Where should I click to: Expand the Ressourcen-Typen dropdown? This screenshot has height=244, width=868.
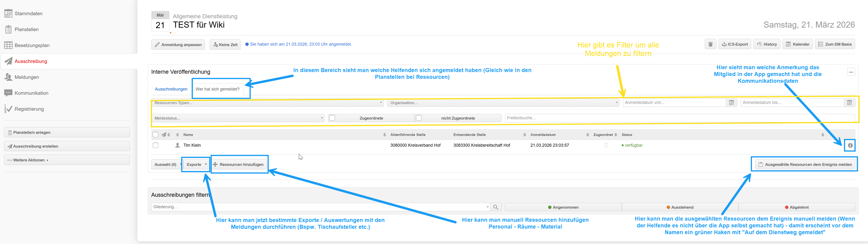267,103
